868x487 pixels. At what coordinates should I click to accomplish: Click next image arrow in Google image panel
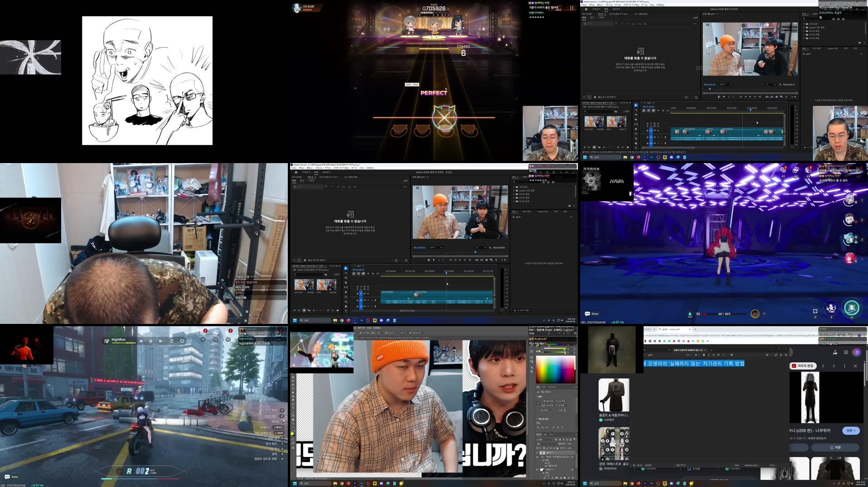pyautogui.click(x=834, y=366)
